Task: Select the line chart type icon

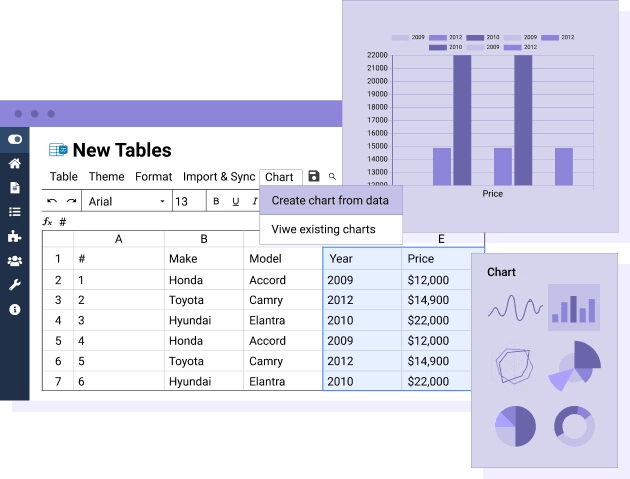Action: click(515, 308)
